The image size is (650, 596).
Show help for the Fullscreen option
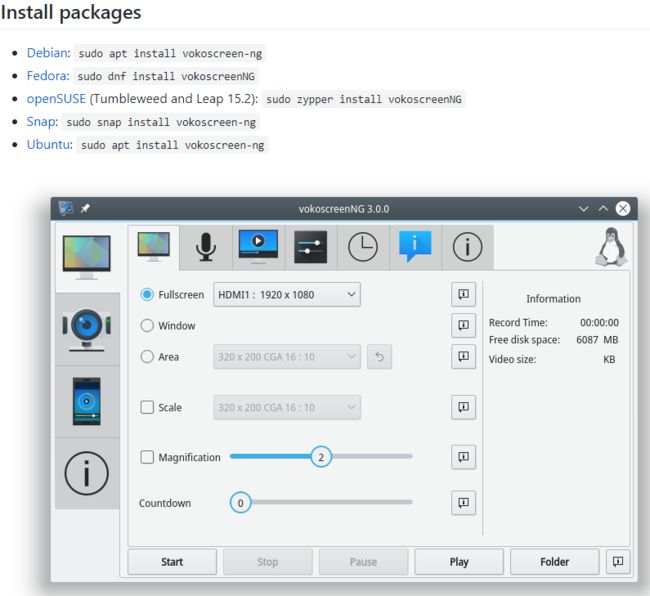point(463,294)
